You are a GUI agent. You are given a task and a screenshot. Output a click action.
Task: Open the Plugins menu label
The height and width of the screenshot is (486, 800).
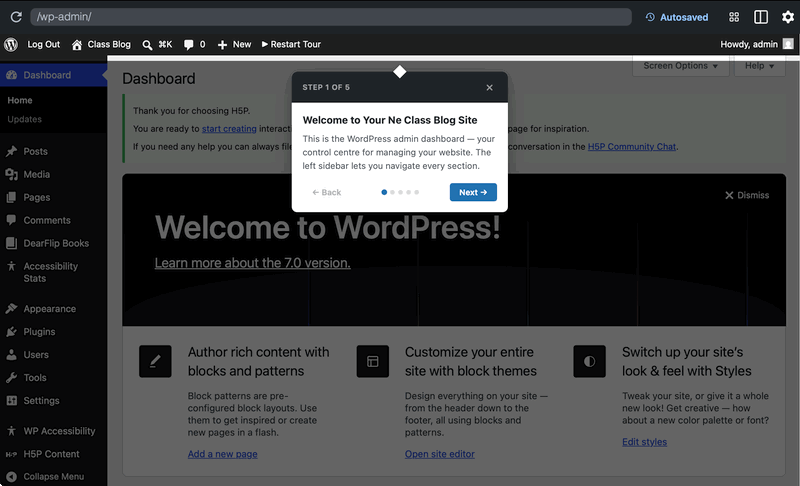[39, 331]
